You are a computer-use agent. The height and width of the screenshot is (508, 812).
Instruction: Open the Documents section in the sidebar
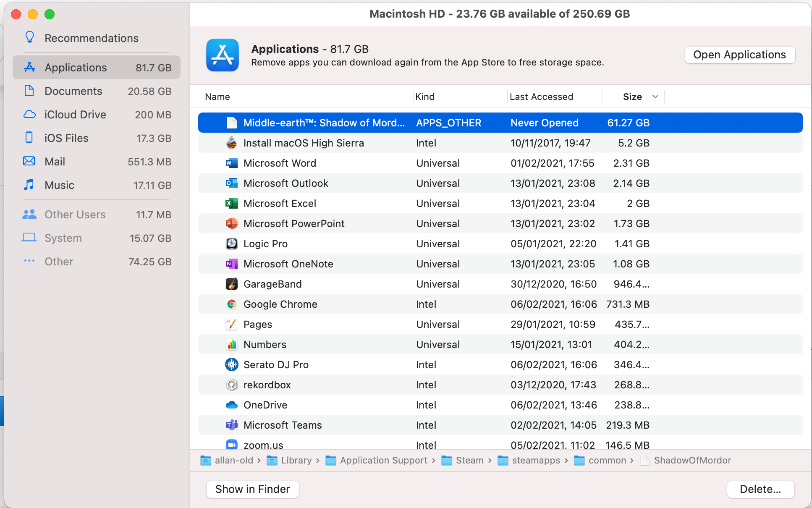click(73, 91)
